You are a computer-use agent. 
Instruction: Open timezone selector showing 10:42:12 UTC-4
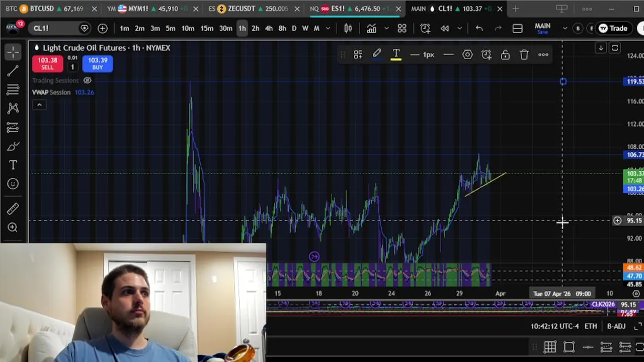point(554,326)
